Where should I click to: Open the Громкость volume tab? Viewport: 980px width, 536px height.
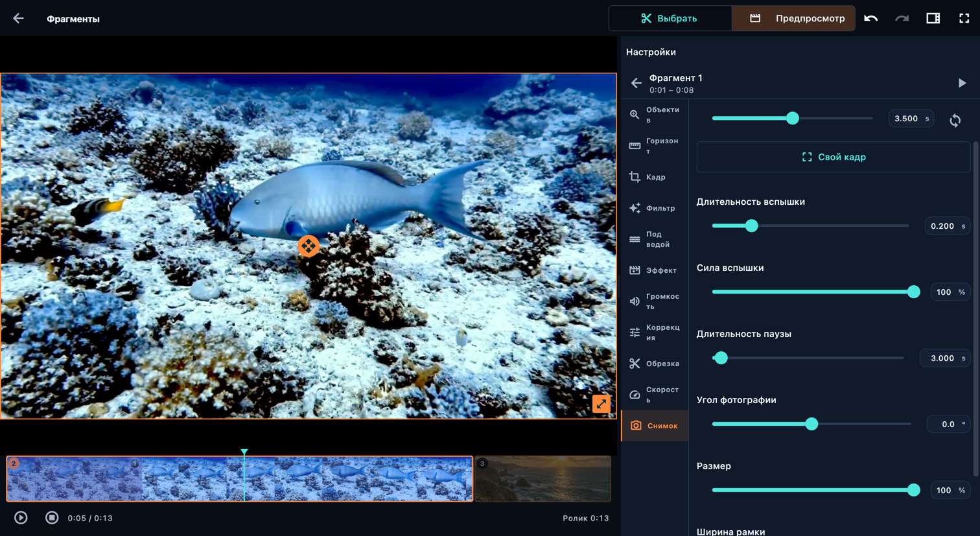pos(655,301)
